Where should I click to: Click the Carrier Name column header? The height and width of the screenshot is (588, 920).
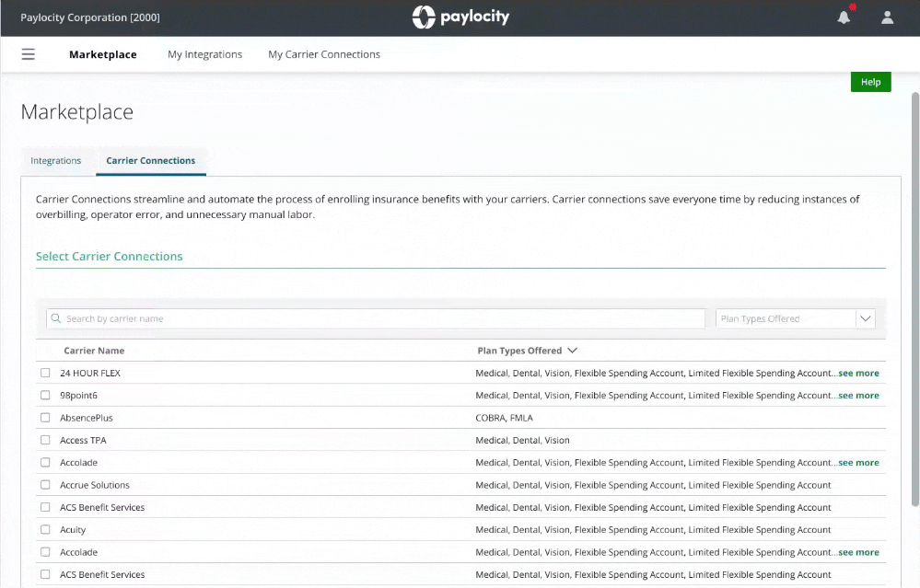[x=94, y=351]
